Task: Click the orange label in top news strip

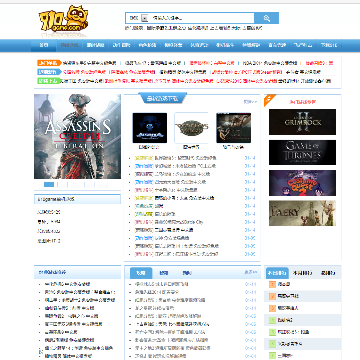Action: coord(49,63)
